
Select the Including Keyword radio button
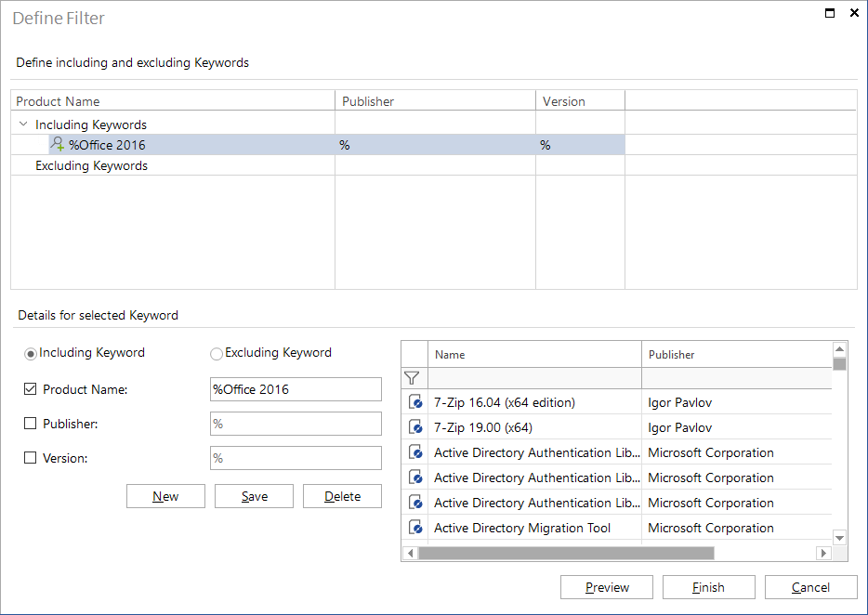(x=31, y=354)
